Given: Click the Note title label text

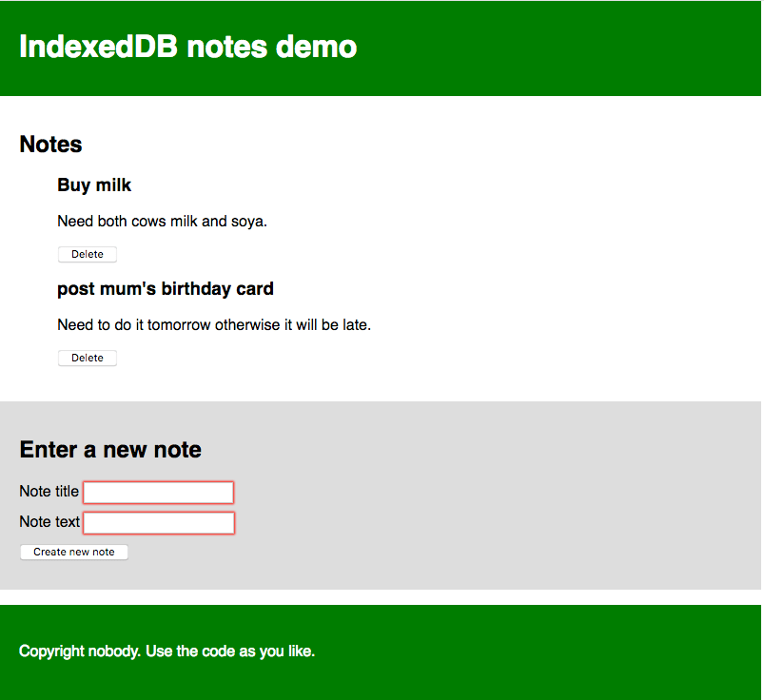Looking at the screenshot, I should [49, 491].
